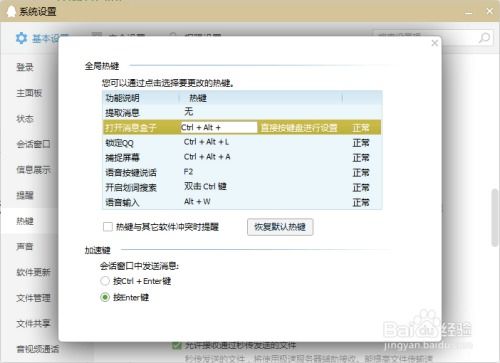This screenshot has height=363, width=500.
Task: Select 按Enter键 radio option
Action: 105,297
